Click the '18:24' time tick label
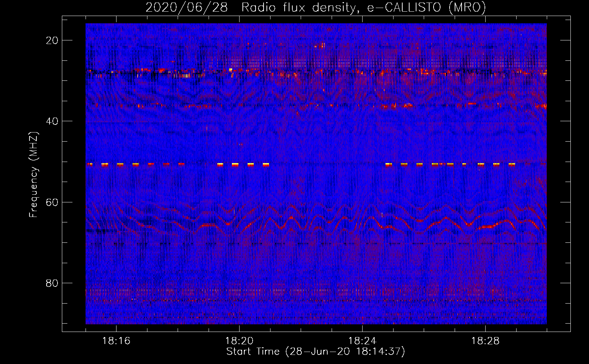 (x=362, y=341)
